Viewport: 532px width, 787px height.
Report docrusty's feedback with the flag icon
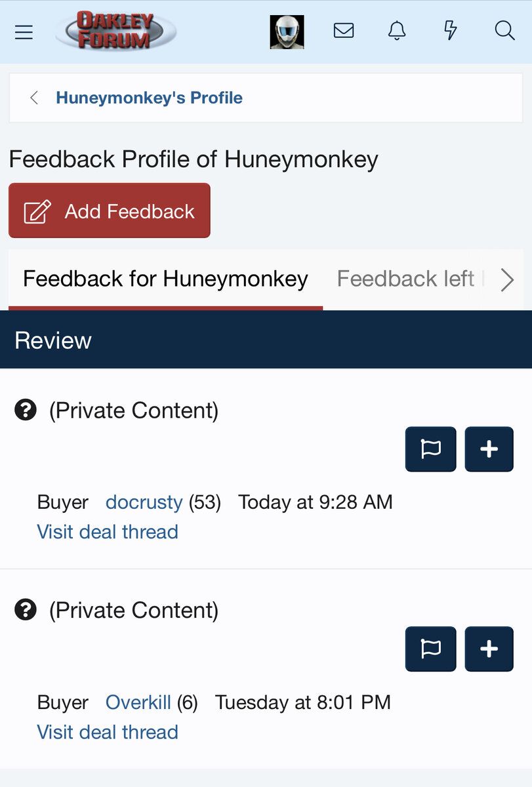(x=430, y=449)
